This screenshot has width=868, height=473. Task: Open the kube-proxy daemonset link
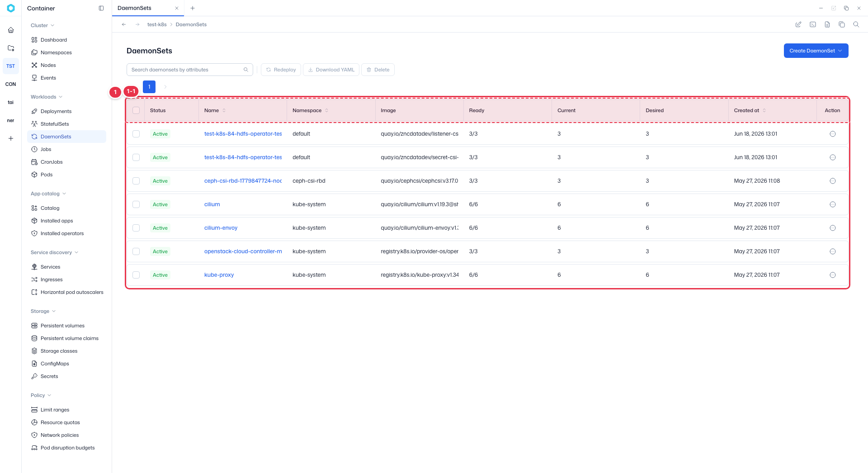[219, 275]
